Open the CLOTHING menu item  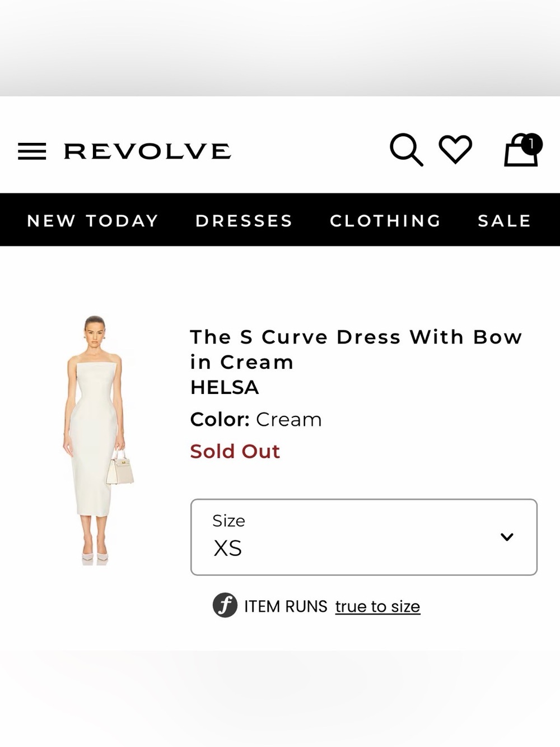(386, 221)
